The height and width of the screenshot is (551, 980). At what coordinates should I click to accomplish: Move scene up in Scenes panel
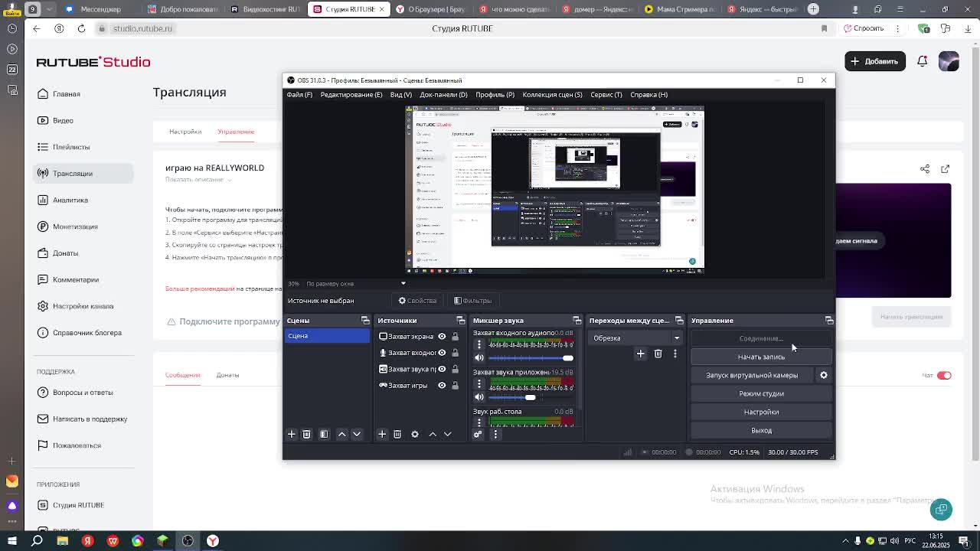(342, 434)
